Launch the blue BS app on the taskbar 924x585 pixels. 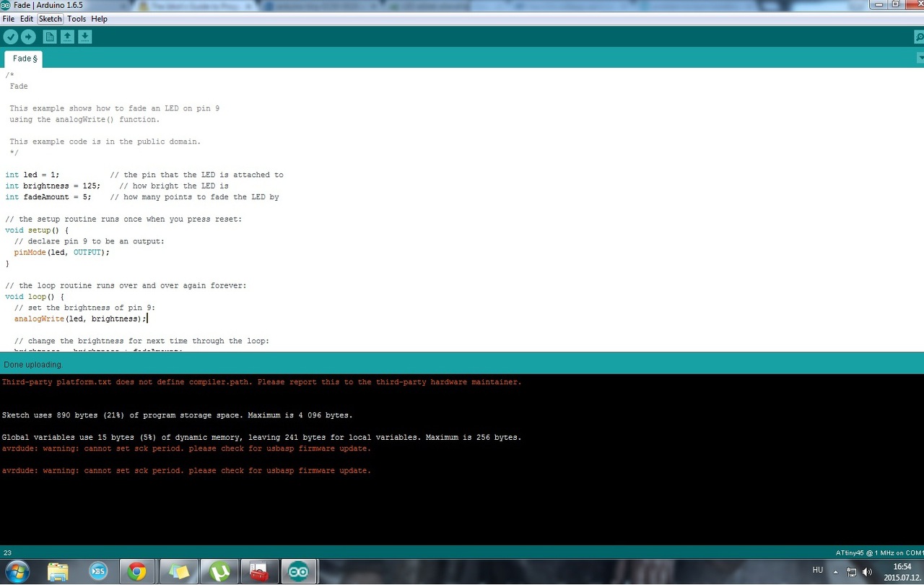click(x=98, y=572)
